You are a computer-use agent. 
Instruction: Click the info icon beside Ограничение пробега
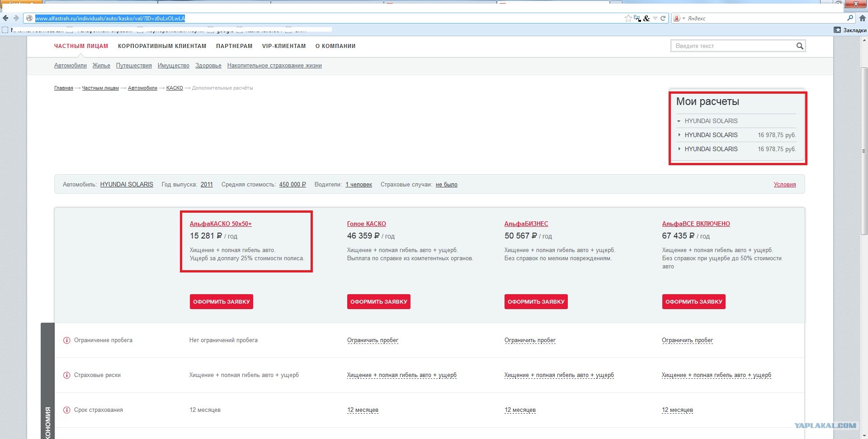pyautogui.click(x=66, y=340)
